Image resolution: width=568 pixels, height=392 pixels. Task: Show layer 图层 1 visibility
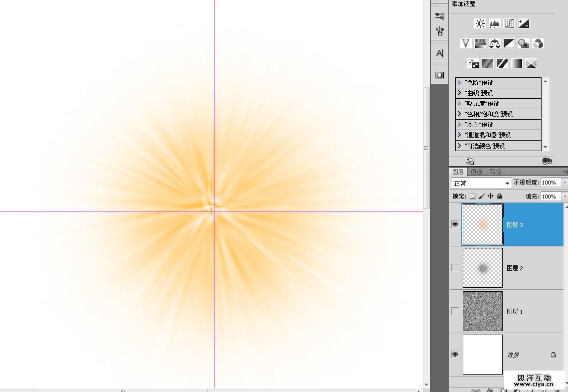pyautogui.click(x=455, y=311)
